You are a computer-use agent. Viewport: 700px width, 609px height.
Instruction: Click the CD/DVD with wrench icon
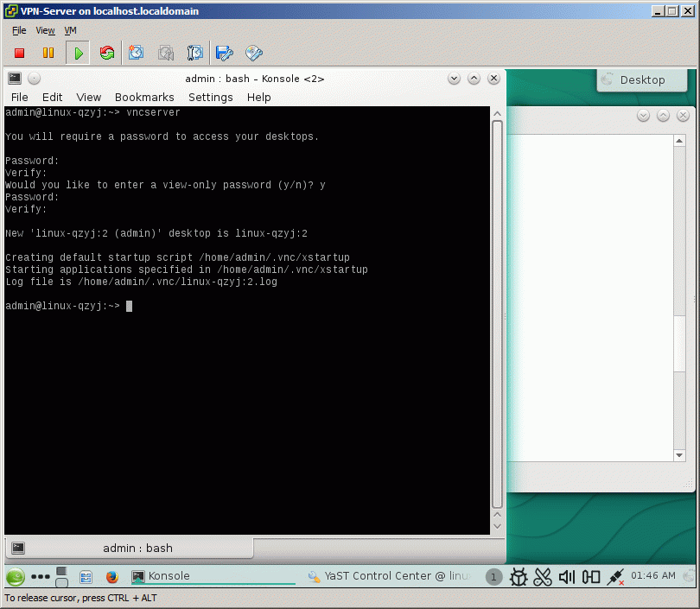point(253,53)
